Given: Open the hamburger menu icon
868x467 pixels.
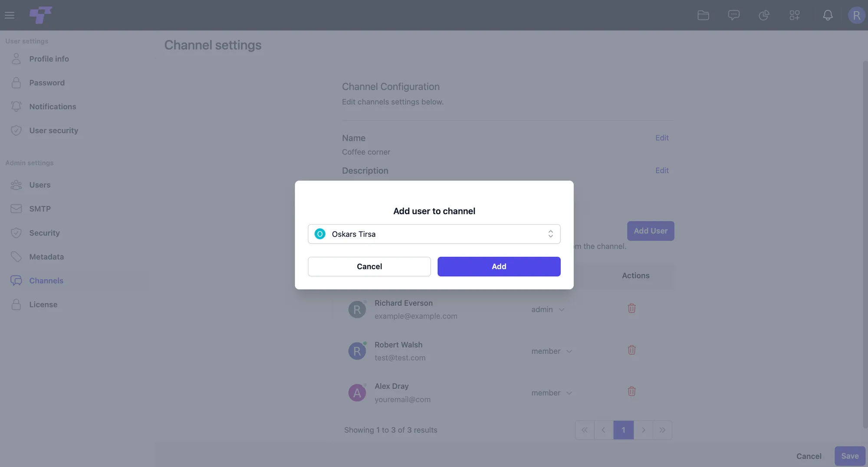Looking at the screenshot, I should coord(10,15).
